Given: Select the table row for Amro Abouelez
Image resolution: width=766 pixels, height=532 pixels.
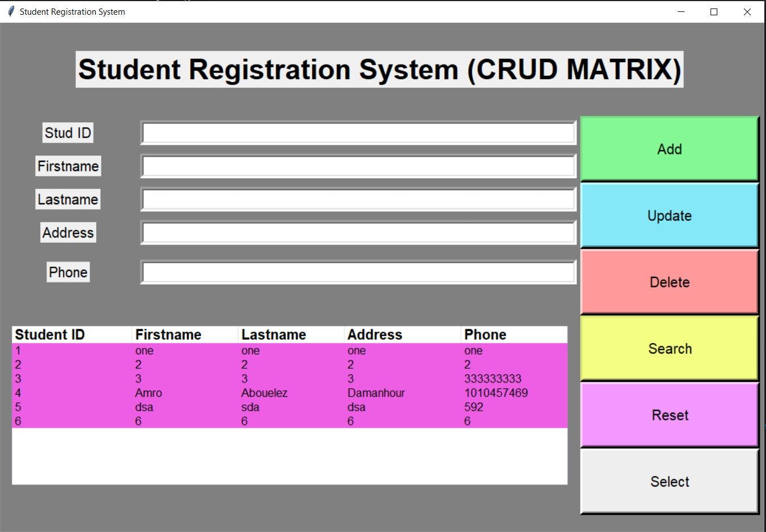Looking at the screenshot, I should click(x=289, y=393).
